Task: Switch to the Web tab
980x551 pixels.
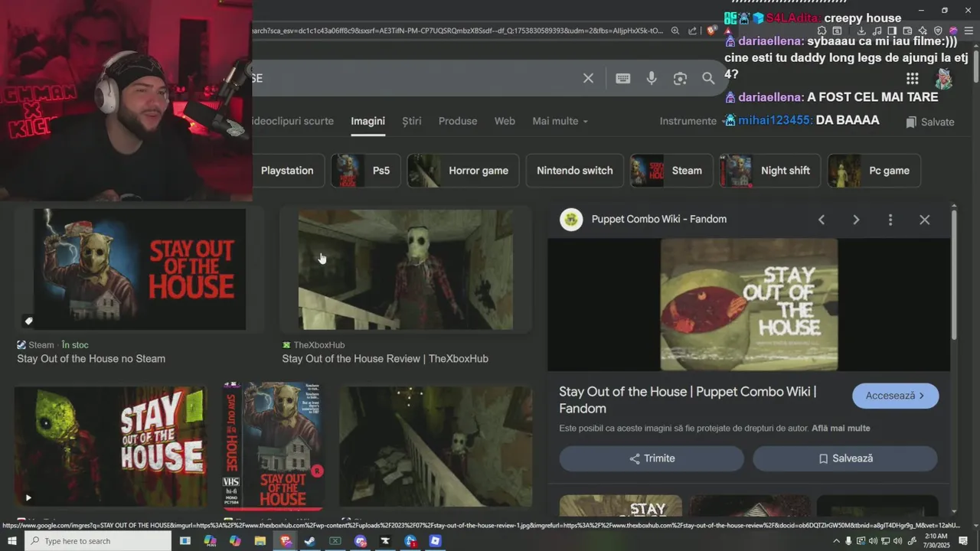Action: [505, 121]
